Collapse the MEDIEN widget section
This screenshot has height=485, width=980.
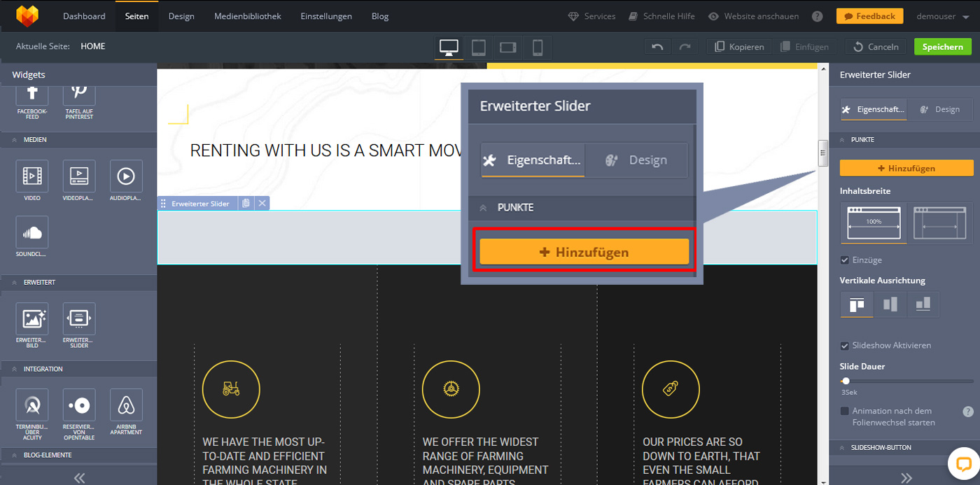pos(15,140)
